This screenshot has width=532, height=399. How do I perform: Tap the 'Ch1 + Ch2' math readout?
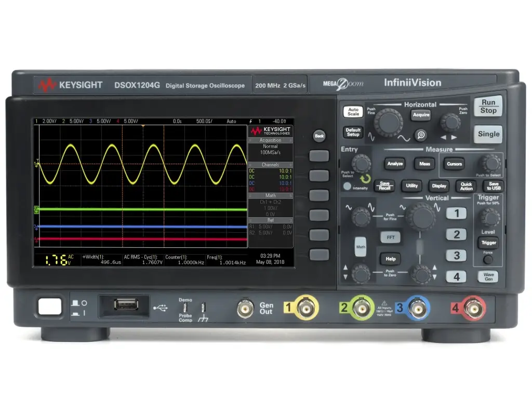point(270,202)
